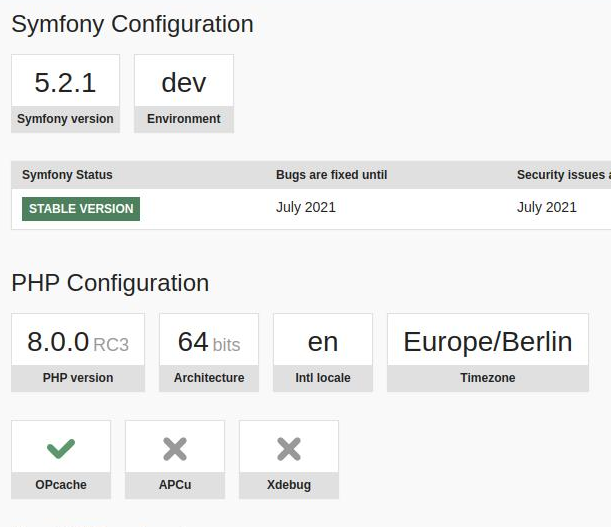Select the en locale value
611x527 pixels.
click(x=323, y=342)
